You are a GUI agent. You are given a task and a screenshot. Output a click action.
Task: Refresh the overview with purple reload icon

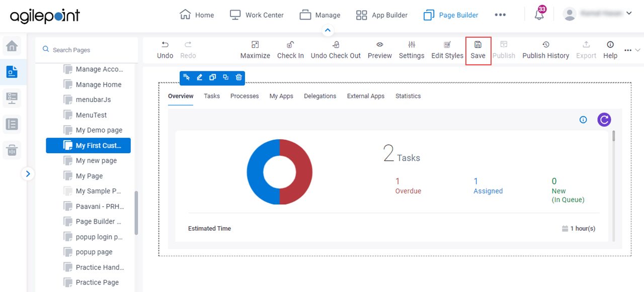click(604, 120)
